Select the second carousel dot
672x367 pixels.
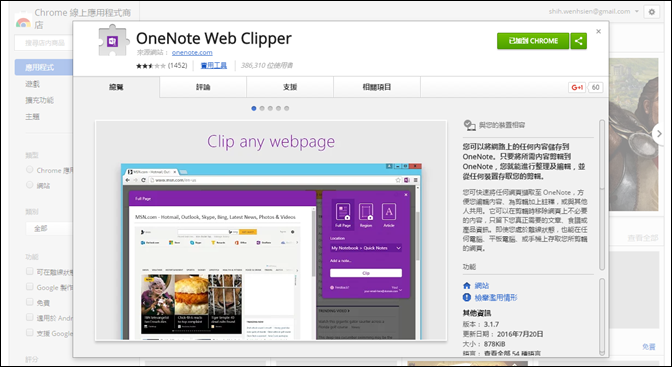pyautogui.click(x=262, y=108)
